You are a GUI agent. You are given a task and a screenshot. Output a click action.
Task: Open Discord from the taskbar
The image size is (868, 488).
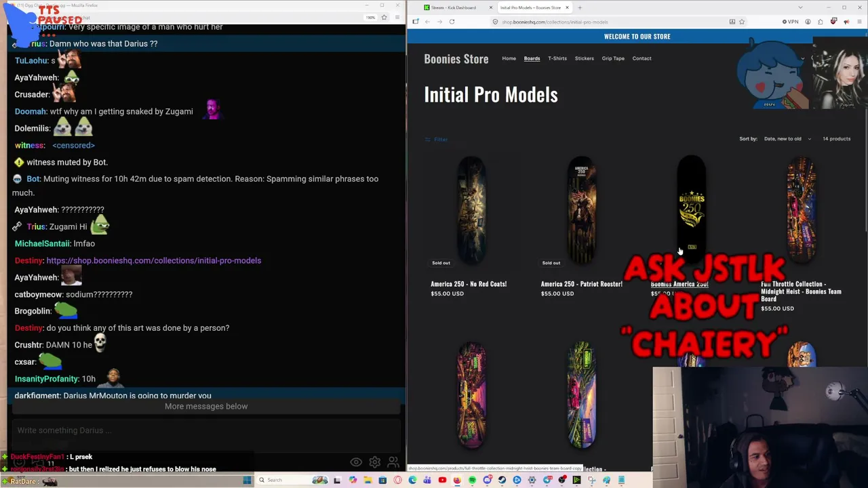(487, 480)
